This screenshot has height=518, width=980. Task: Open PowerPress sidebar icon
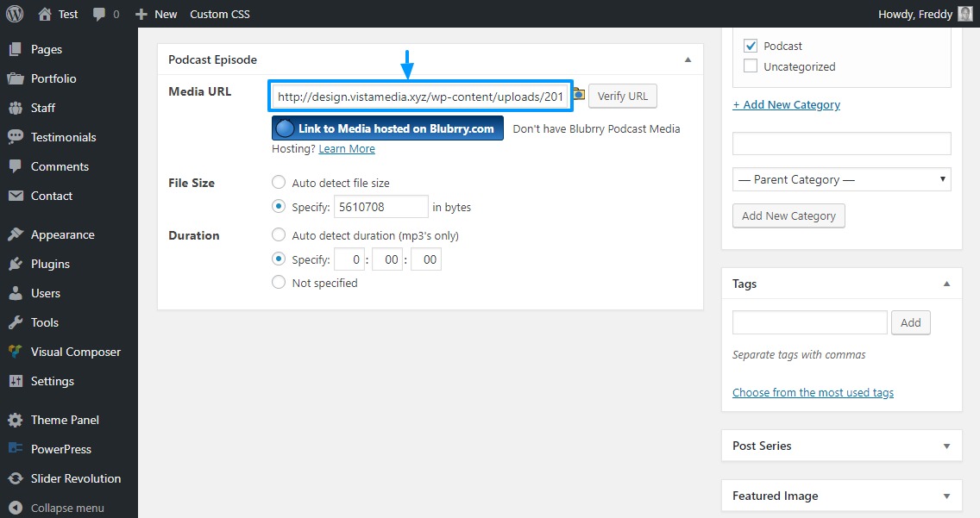coord(16,449)
